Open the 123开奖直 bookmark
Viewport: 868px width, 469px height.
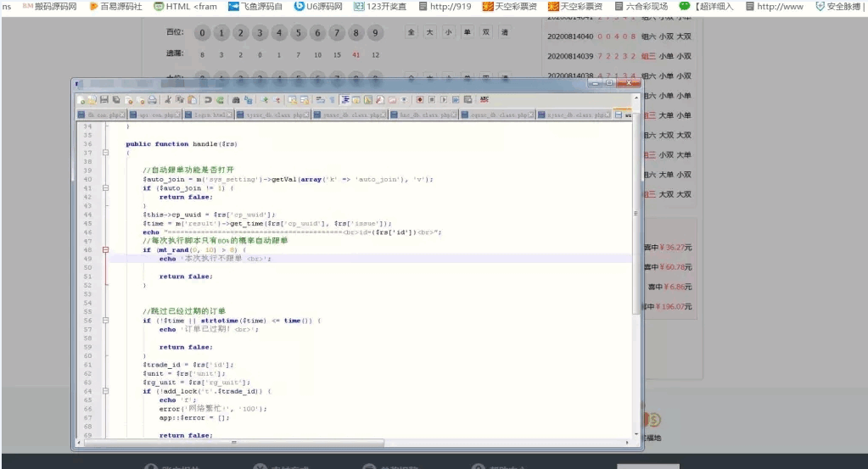click(380, 6)
